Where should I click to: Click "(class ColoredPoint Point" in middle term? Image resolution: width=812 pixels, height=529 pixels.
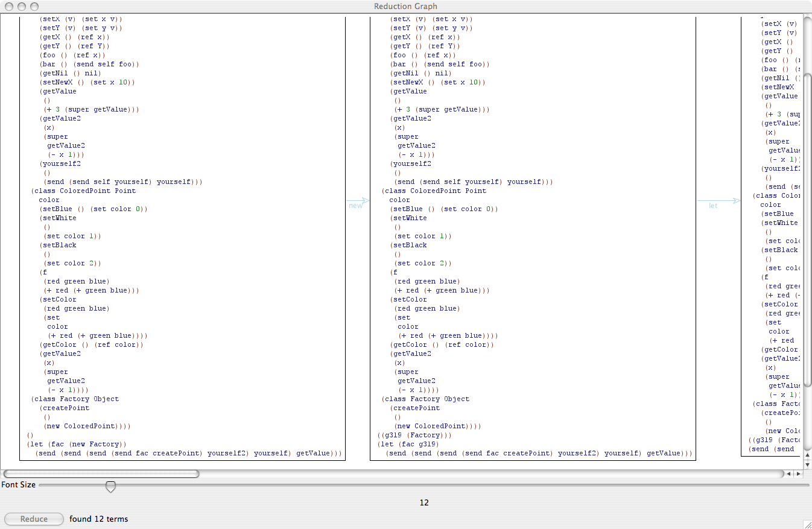pyautogui.click(x=434, y=191)
